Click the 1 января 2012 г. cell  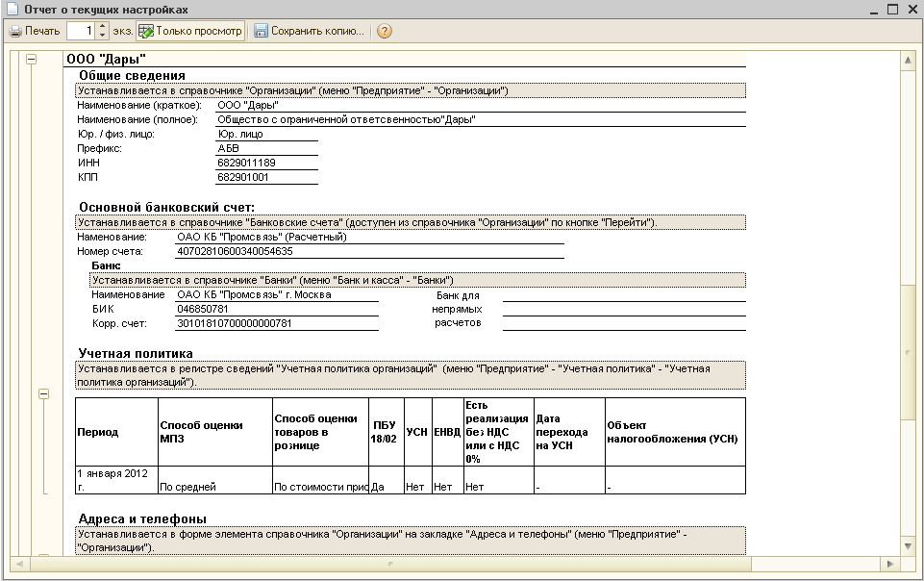116,480
